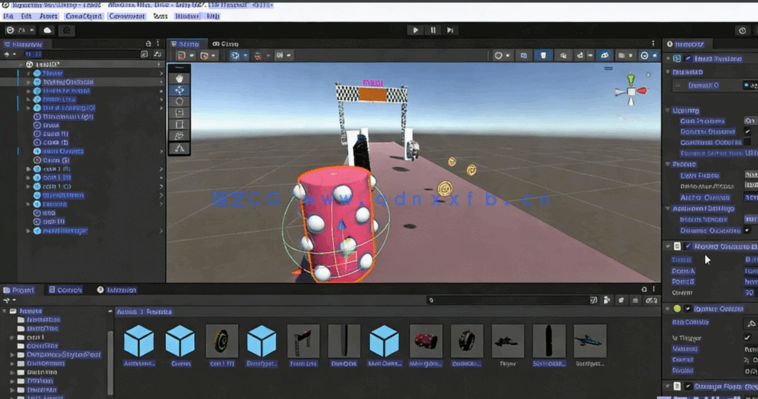Viewport: 758px width, 399px height.
Task: Open the scene camera settings dropdown
Action: pyautogui.click(x=625, y=56)
